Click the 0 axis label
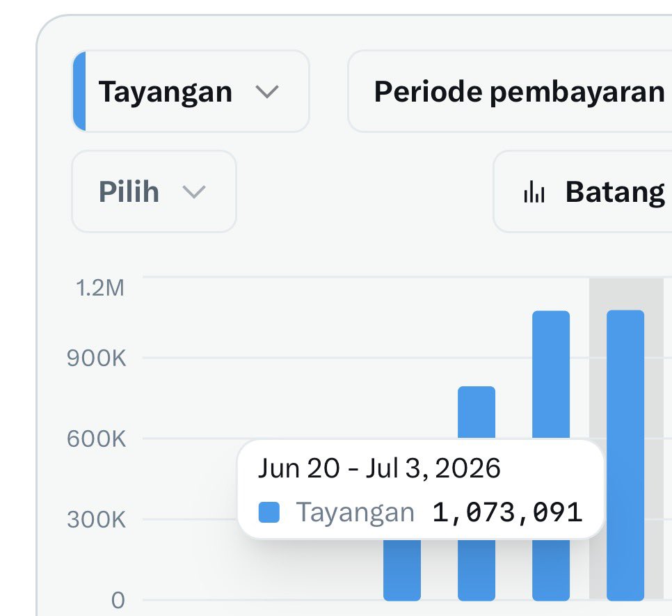This screenshot has width=672, height=616. 118,600
